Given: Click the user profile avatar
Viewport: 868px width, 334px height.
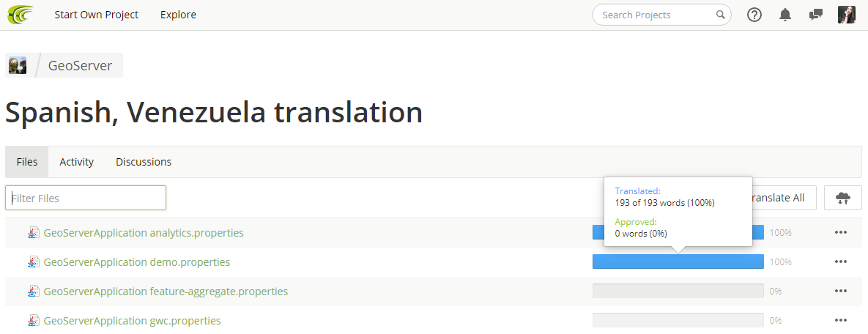Looking at the screenshot, I should point(847,15).
